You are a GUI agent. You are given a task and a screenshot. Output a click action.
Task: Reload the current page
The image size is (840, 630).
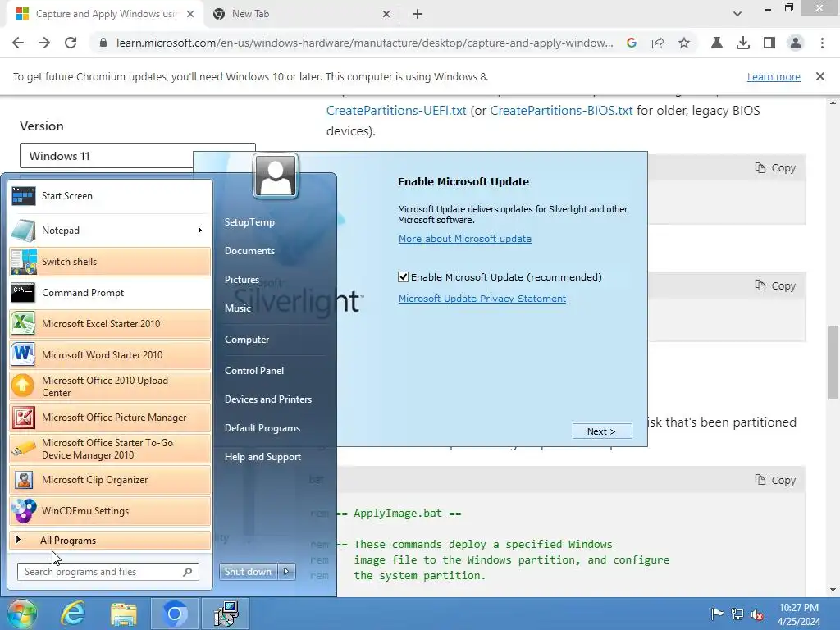tap(71, 43)
